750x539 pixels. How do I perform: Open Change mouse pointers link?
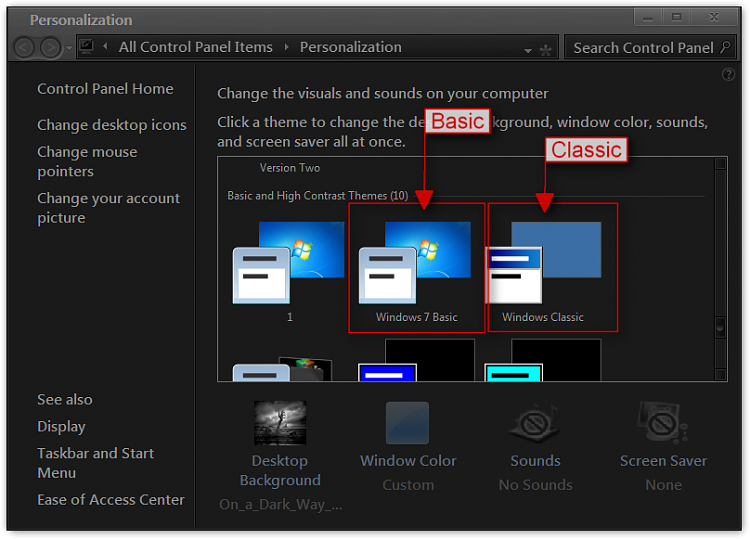point(87,162)
